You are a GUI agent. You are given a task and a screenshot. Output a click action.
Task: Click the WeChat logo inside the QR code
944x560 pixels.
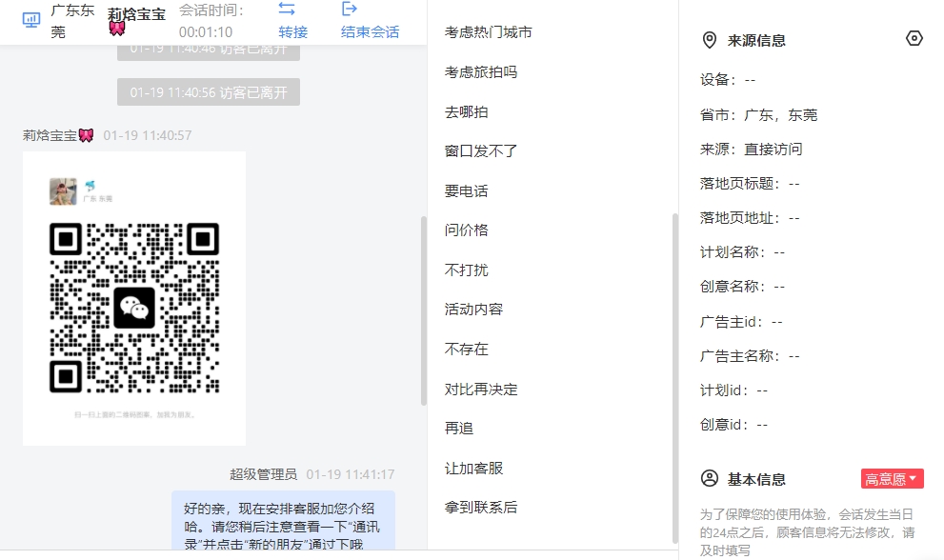click(x=134, y=308)
